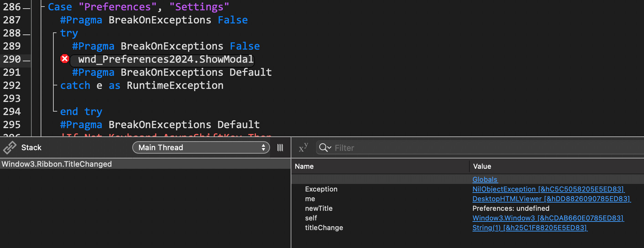Click the Stack chain-link icon
Screen dimensions: 644x248
(10, 147)
